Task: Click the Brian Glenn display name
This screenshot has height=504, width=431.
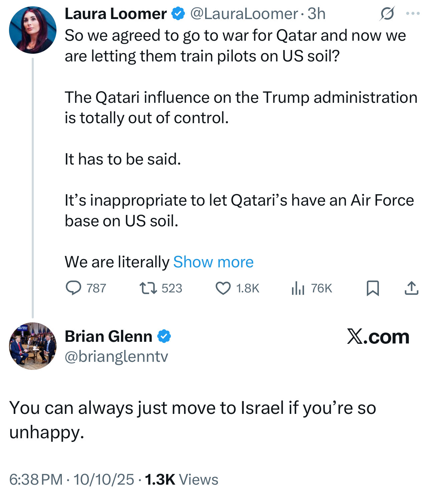Action: point(108,336)
